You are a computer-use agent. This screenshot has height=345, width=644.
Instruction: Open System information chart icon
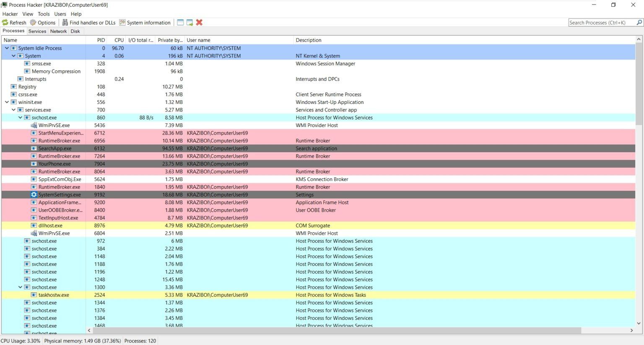tap(122, 23)
